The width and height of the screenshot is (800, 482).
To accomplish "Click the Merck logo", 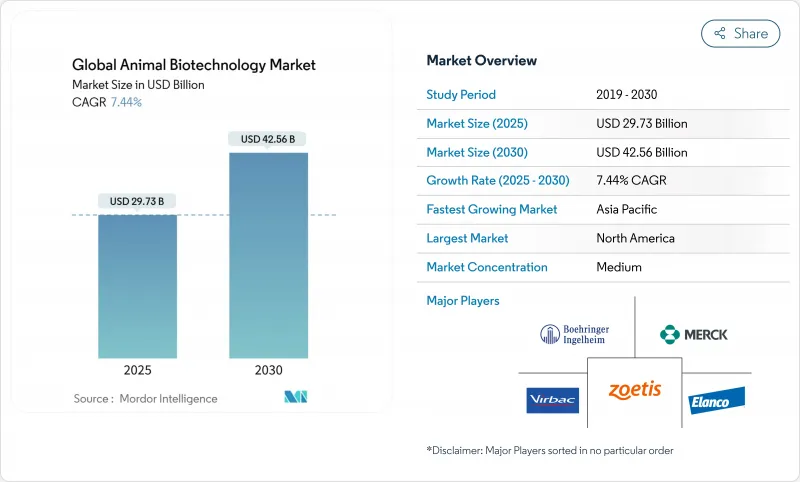I will [694, 334].
